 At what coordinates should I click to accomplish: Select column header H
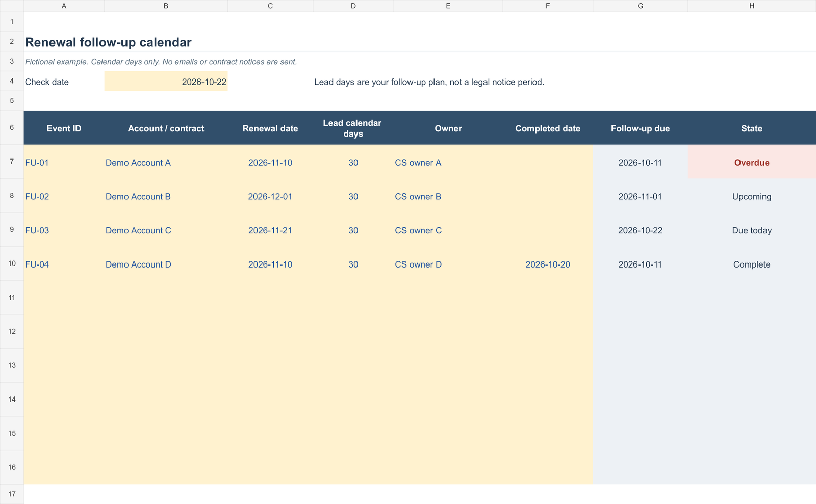(752, 6)
